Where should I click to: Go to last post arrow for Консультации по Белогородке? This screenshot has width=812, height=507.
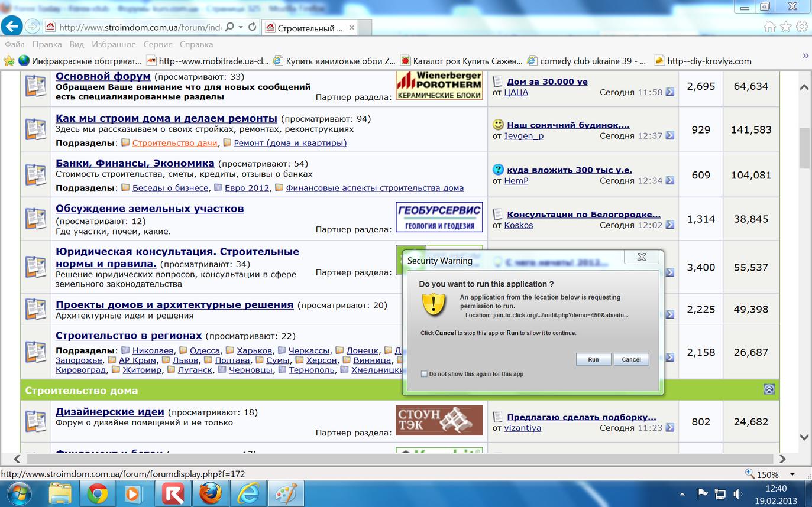669,225
